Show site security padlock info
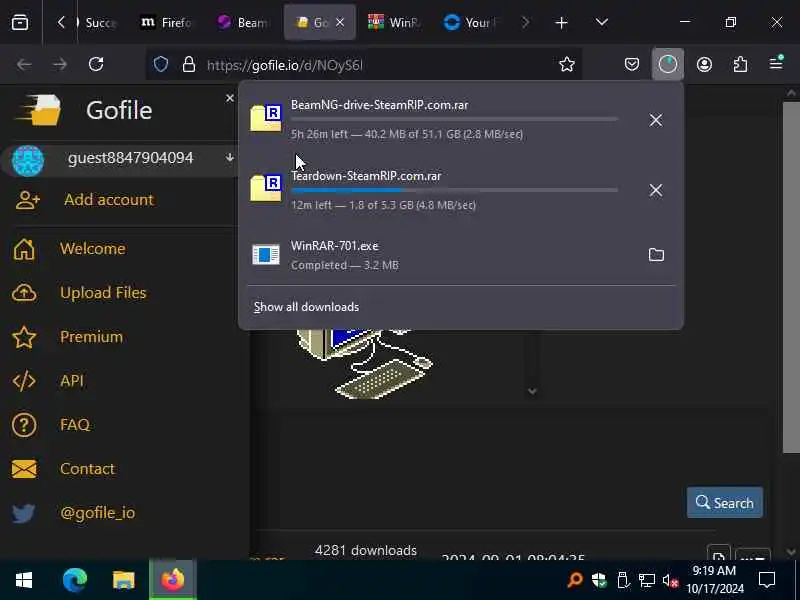This screenshot has height=600, width=800. (189, 64)
